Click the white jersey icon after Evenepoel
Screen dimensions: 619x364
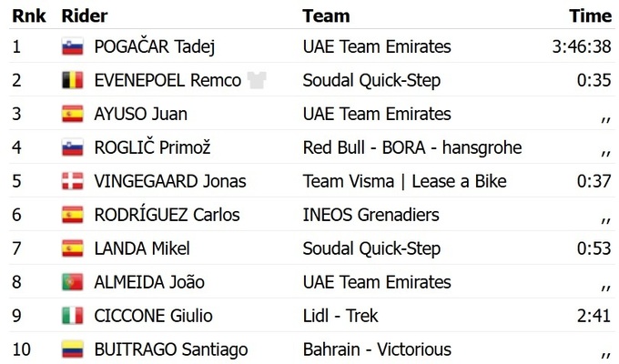tap(256, 81)
